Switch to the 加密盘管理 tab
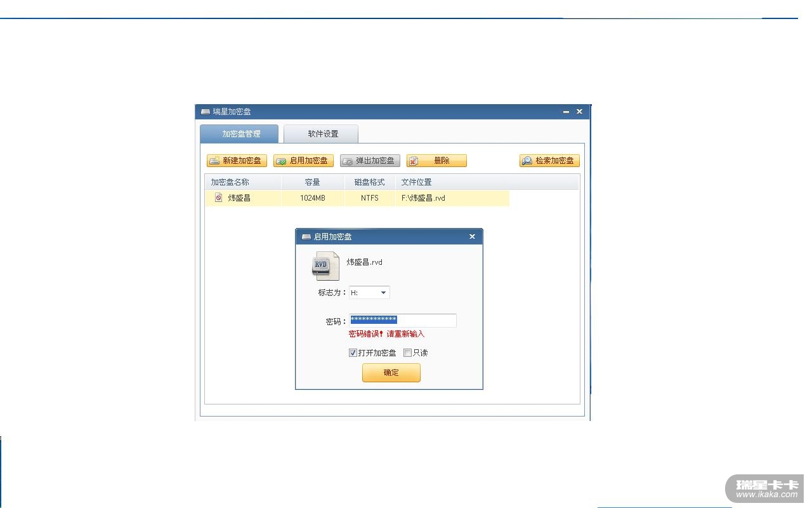The image size is (812, 508). [x=239, y=134]
